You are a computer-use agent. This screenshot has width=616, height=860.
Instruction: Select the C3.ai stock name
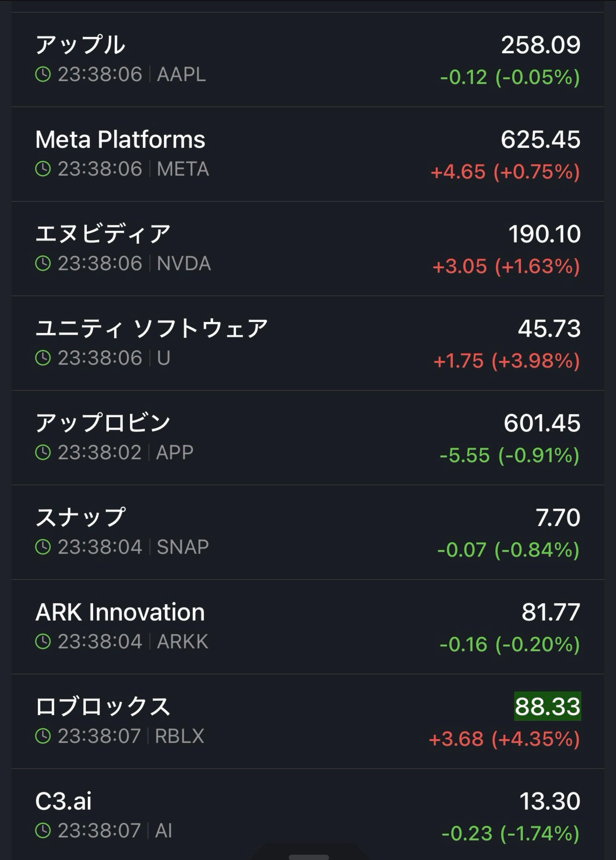point(63,801)
